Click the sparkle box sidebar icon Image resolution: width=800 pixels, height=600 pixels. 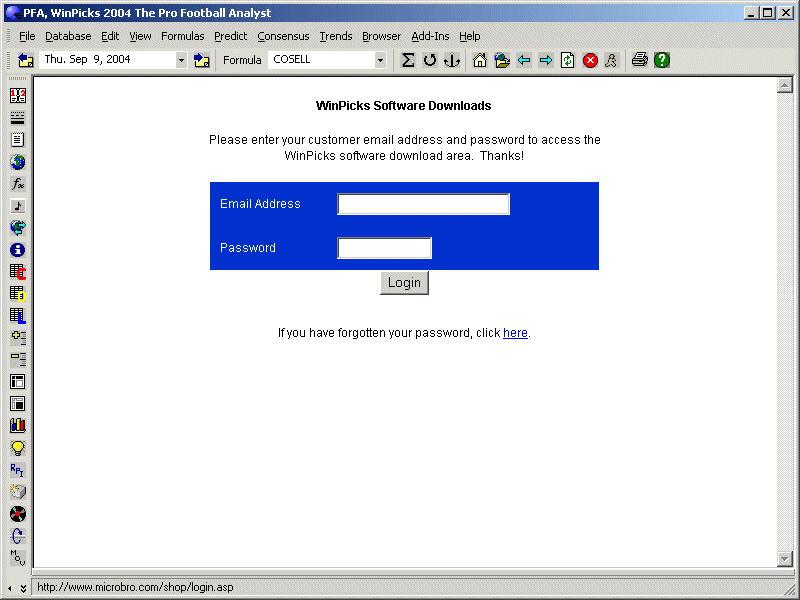(18, 491)
